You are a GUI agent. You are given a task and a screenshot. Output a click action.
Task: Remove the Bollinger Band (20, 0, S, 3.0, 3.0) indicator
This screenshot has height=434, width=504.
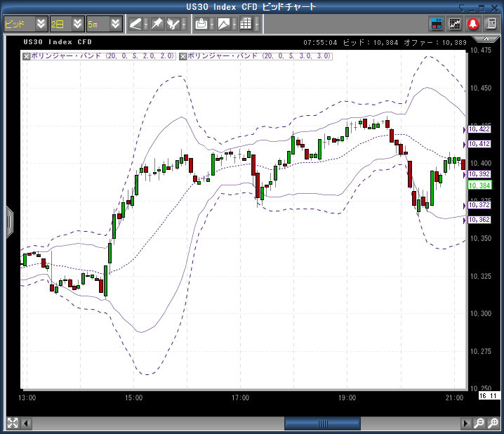(183, 55)
